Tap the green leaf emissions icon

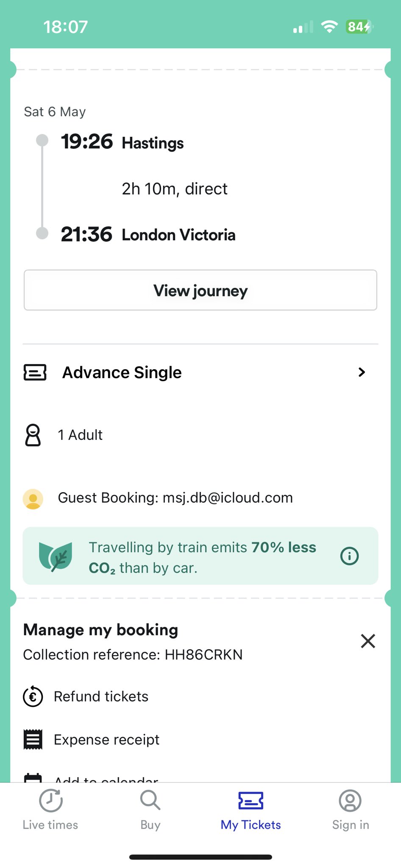coord(55,556)
